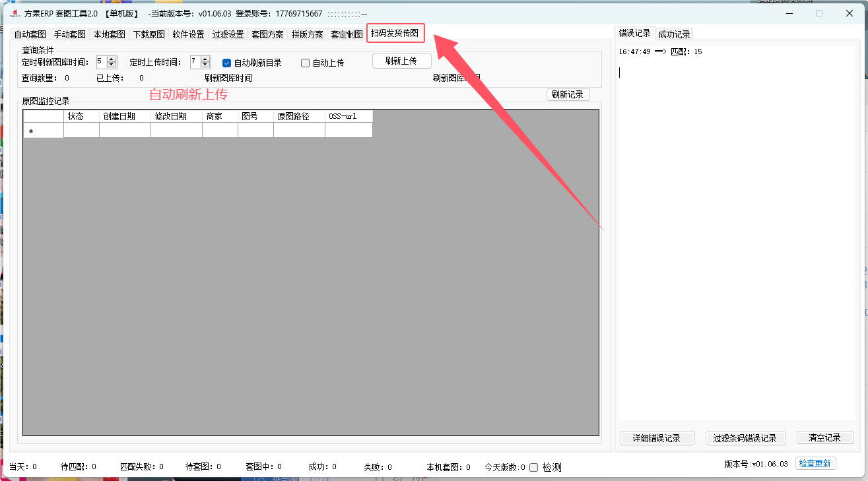Viewport: 868px width, 481px height.
Task: Click the 成功: 0 status entry
Action: click(322, 467)
